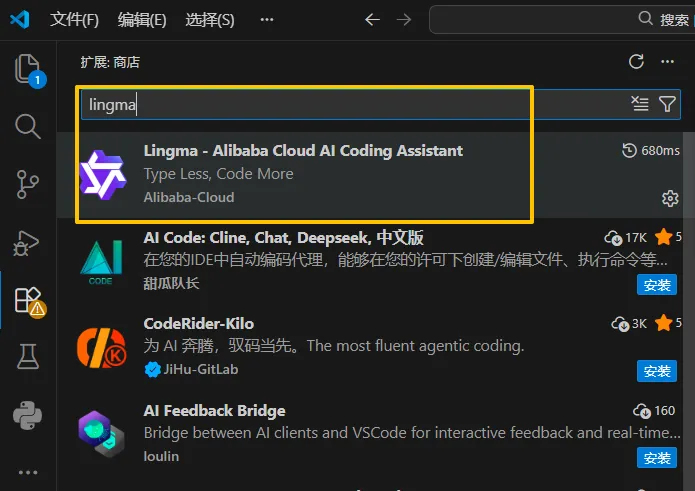Open the Source Control view
695x491 pixels.
click(x=28, y=184)
